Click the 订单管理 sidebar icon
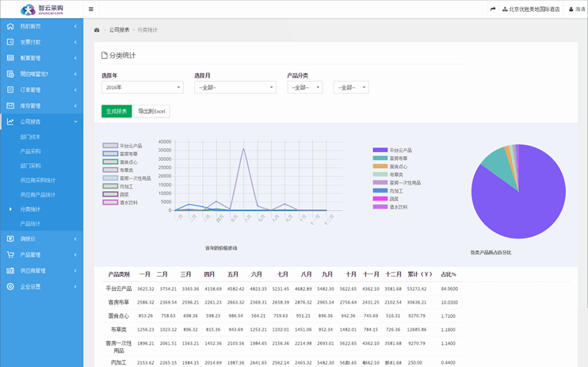The height and width of the screenshot is (367, 588). click(x=10, y=90)
